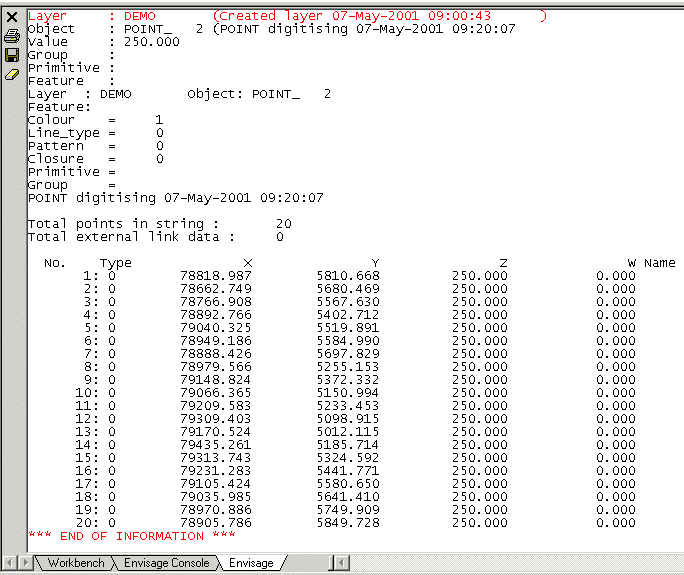
Task: Click the Total external link data line
Action: pyautogui.click(x=156, y=237)
